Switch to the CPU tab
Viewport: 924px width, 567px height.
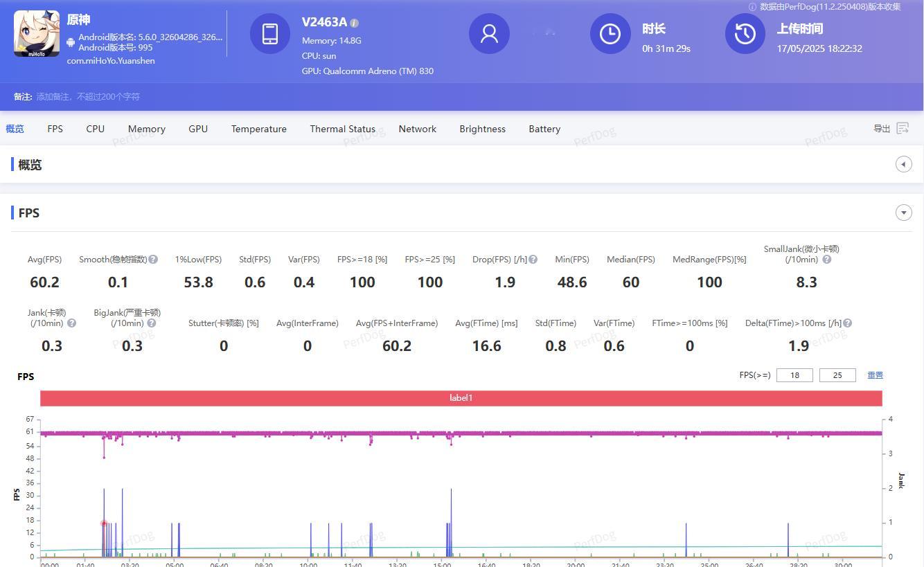click(x=96, y=129)
